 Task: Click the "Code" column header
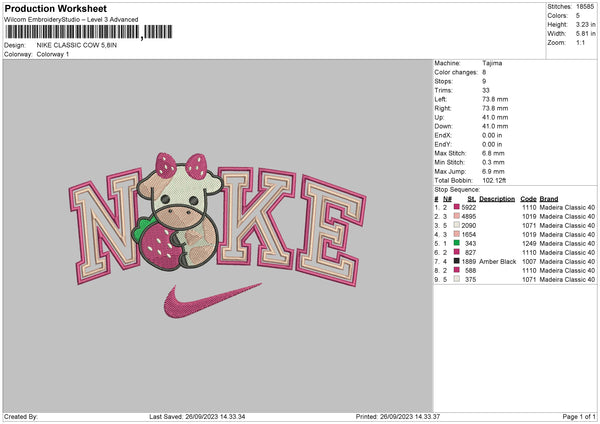pos(528,199)
